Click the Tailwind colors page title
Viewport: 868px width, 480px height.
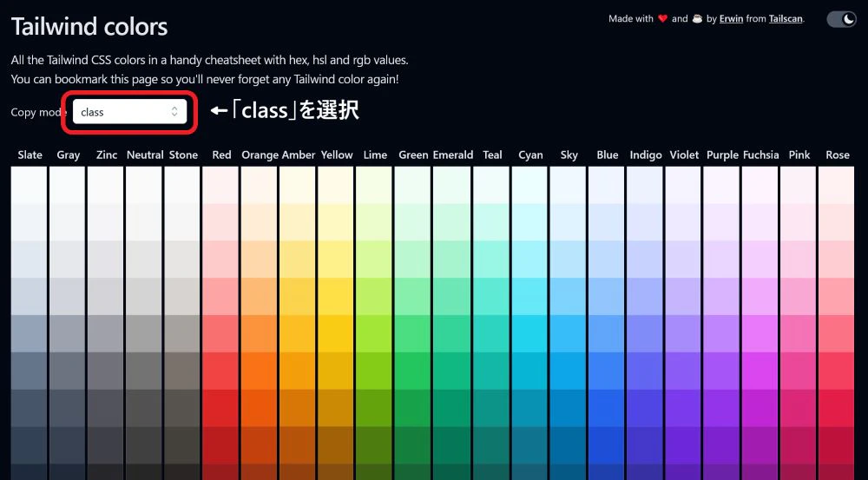tap(89, 27)
